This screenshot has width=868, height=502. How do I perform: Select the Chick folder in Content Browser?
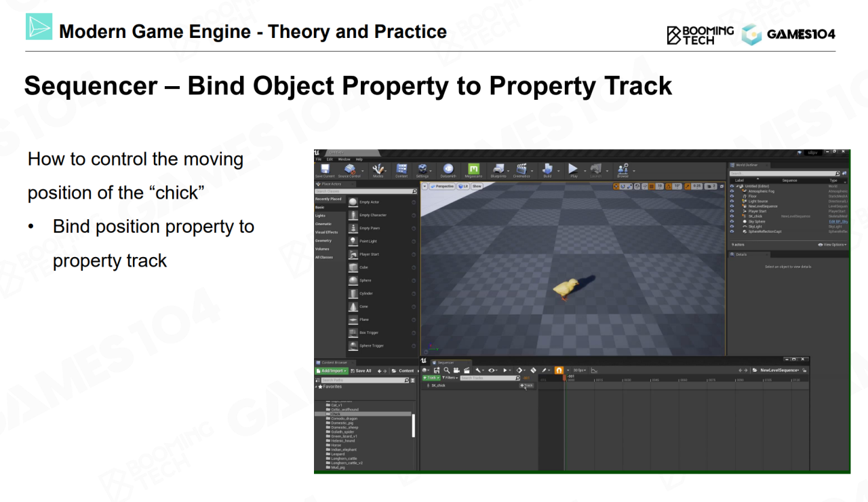[x=336, y=414]
